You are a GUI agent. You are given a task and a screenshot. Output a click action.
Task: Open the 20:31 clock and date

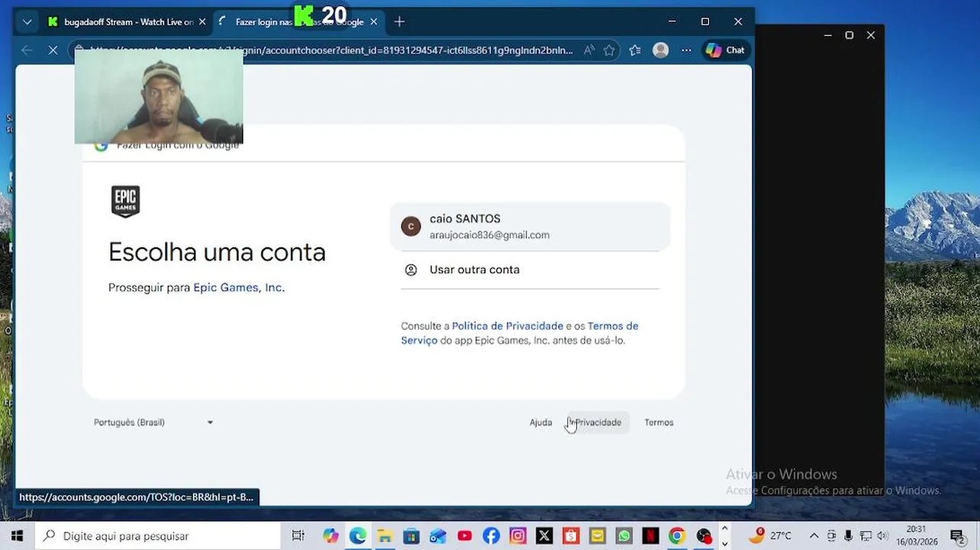click(916, 535)
